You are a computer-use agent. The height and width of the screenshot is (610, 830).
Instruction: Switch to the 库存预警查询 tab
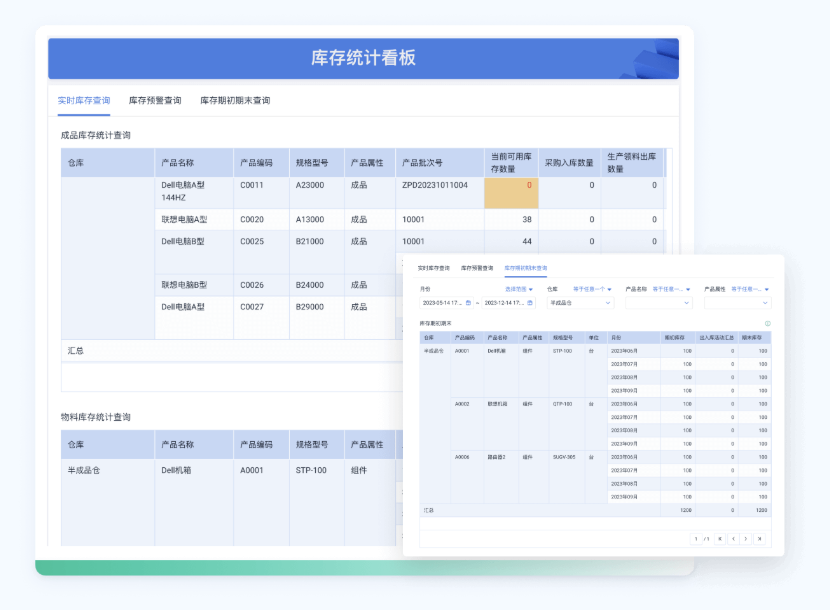155,101
